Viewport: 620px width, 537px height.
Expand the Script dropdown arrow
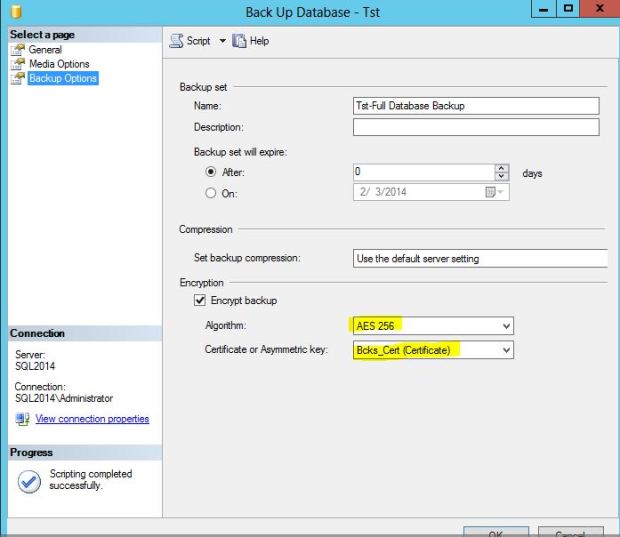click(x=222, y=41)
